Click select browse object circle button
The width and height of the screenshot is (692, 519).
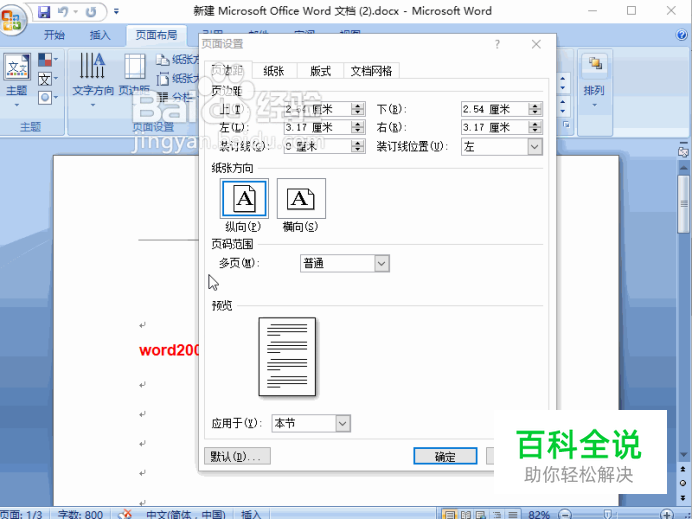tap(683, 483)
